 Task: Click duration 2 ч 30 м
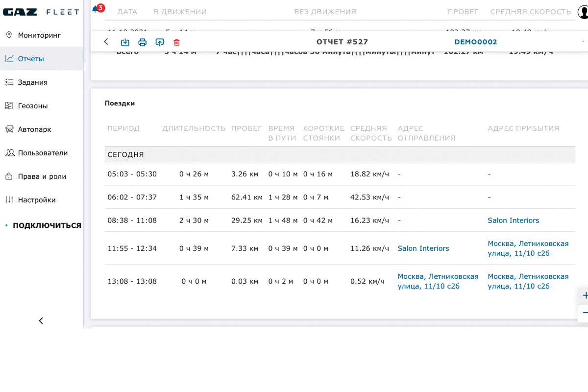194,220
